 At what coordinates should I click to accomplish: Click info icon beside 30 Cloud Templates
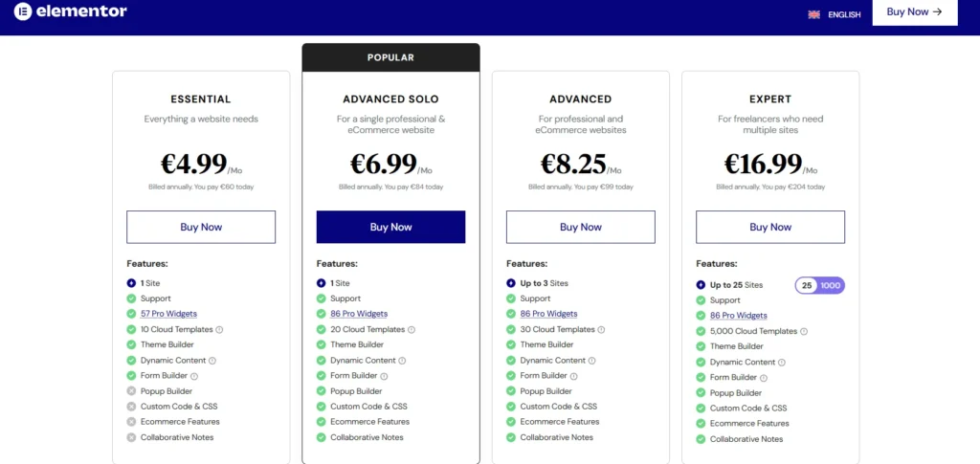pyautogui.click(x=601, y=330)
